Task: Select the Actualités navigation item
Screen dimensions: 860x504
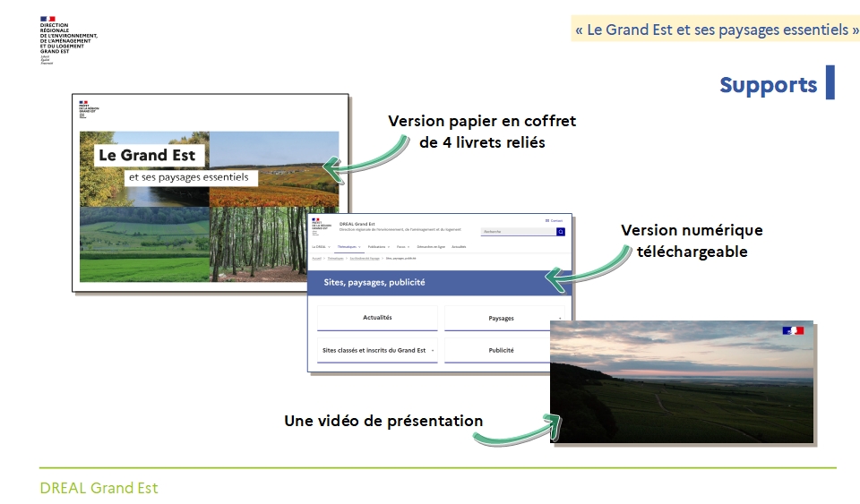Action: coord(459,245)
